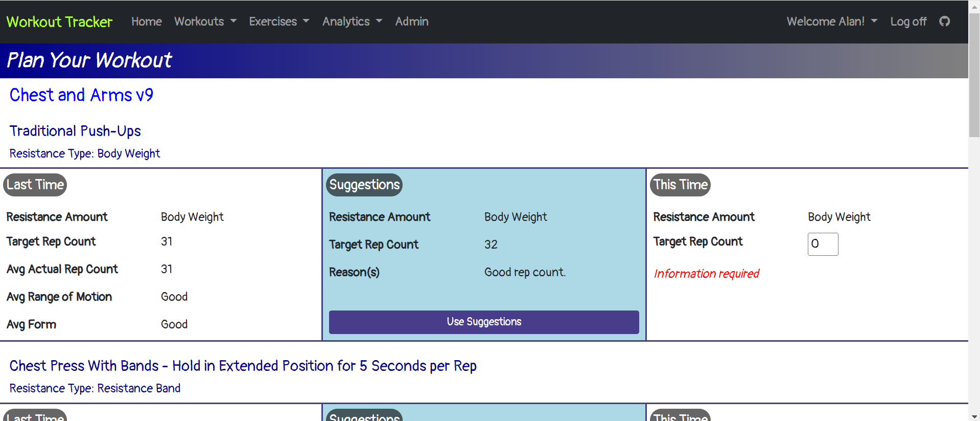Click the scrollbar down arrow
Image resolution: width=980 pixels, height=421 pixels.
[x=974, y=416]
